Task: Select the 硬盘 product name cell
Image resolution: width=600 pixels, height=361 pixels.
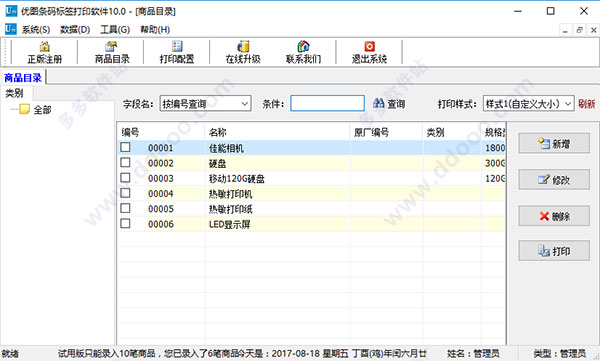Action: tap(217, 163)
